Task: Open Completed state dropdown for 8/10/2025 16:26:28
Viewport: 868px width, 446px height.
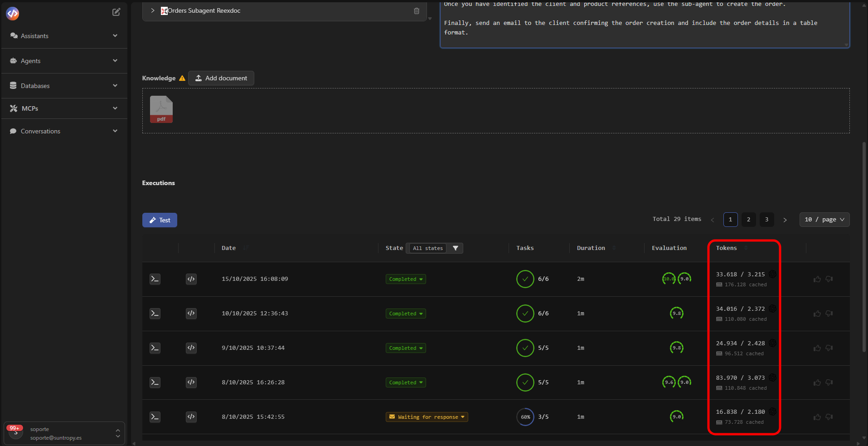Action: coord(406,382)
